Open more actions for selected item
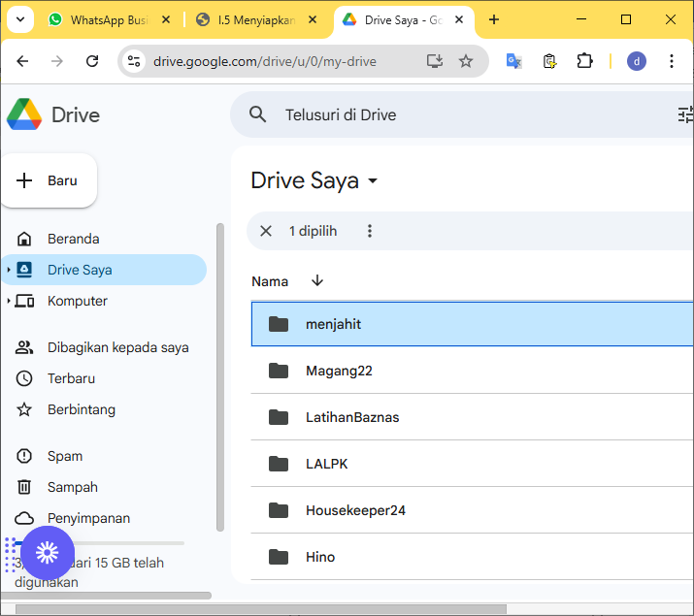 pos(369,231)
